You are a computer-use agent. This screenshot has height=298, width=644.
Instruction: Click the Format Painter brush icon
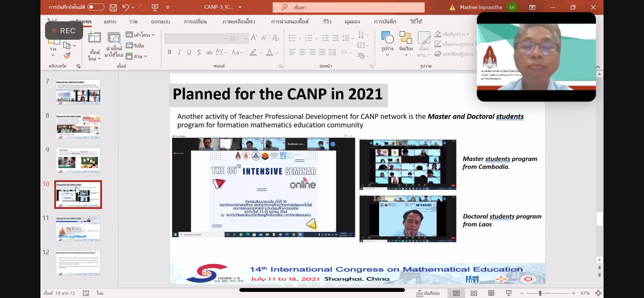pos(67,56)
